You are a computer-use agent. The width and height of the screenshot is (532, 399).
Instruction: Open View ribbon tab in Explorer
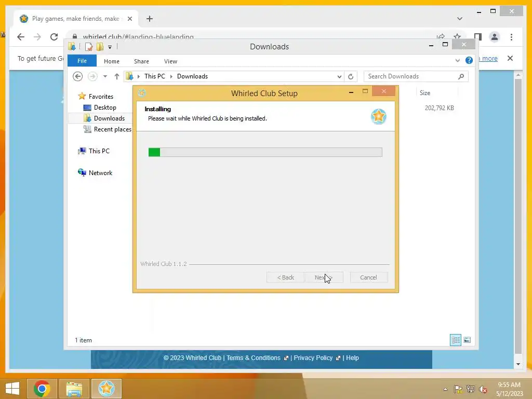(170, 61)
